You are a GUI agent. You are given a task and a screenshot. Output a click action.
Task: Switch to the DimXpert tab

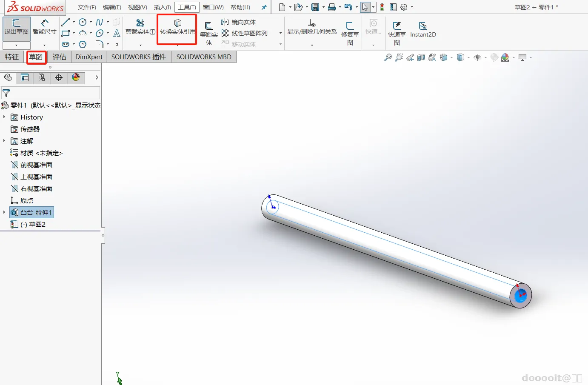pos(89,57)
